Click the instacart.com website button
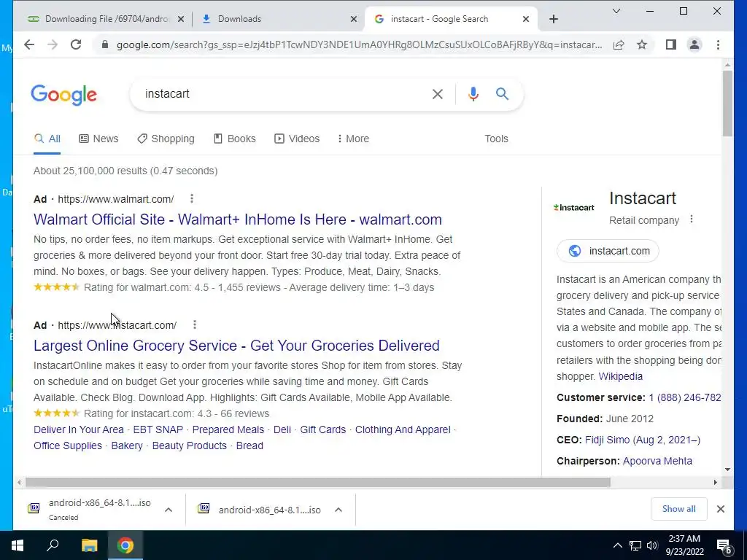This screenshot has width=747, height=560. [608, 251]
